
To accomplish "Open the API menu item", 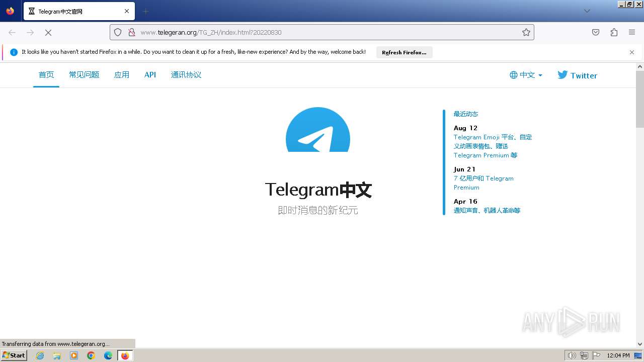I will coord(150,75).
